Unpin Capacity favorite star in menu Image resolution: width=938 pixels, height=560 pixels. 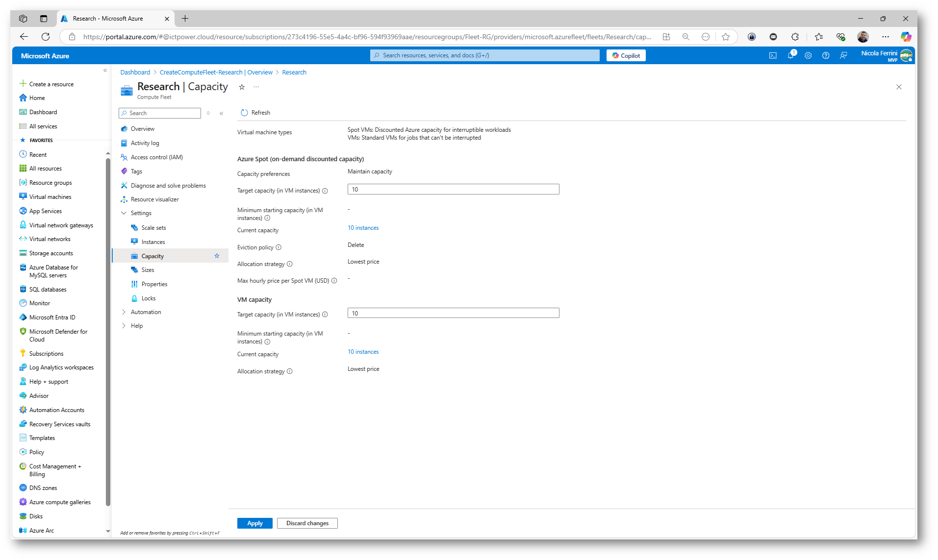click(x=217, y=256)
